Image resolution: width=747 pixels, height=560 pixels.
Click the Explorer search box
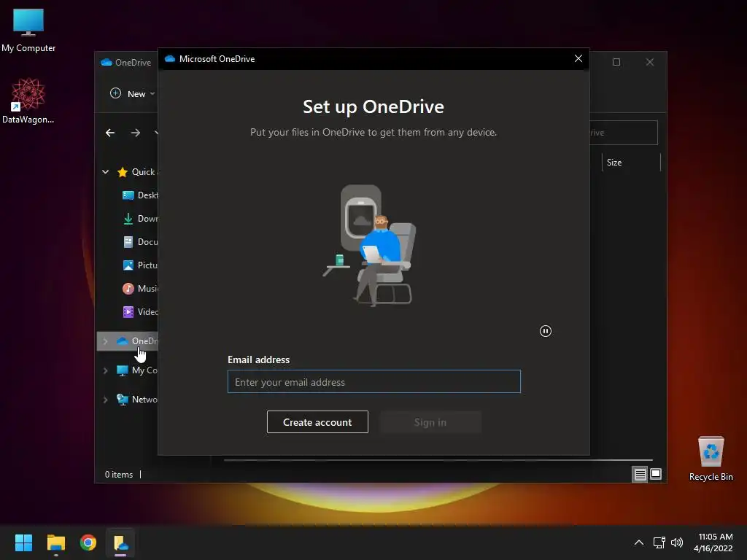[x=624, y=133]
